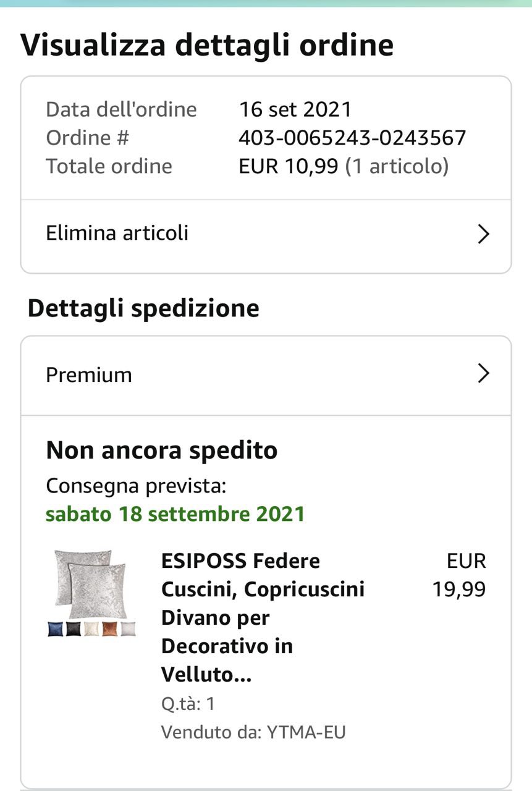Tap the Dettagli spedizione heading

[143, 308]
